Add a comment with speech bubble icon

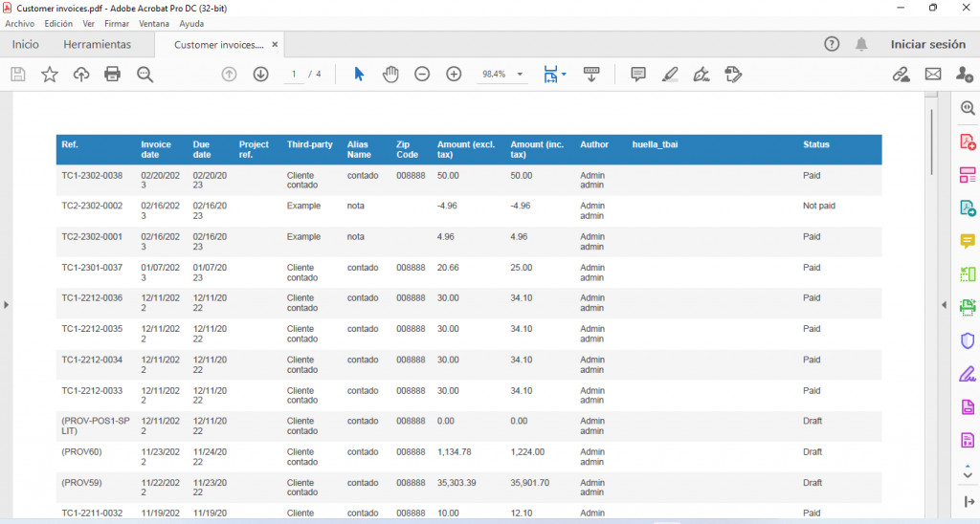coord(638,75)
